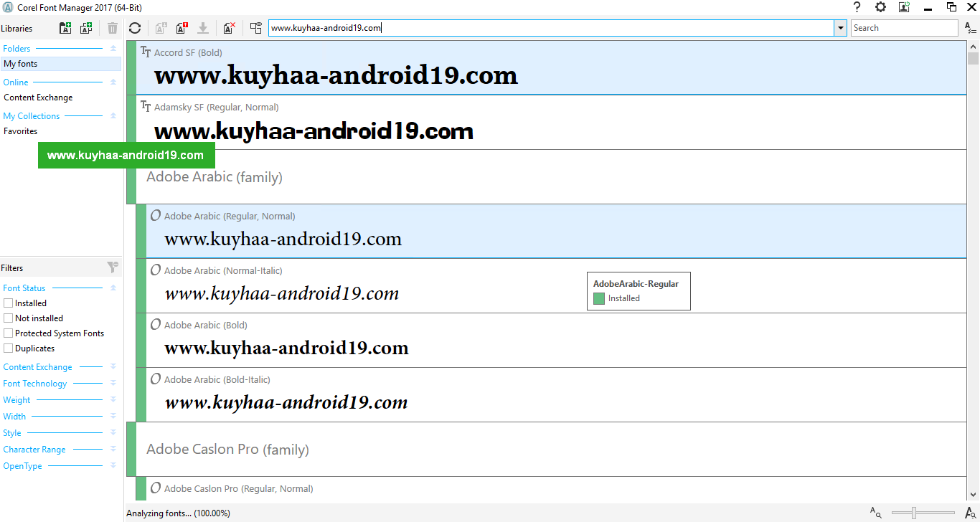Collapse the Font Status filter group
This screenshot has height=522, width=980.
(x=113, y=288)
